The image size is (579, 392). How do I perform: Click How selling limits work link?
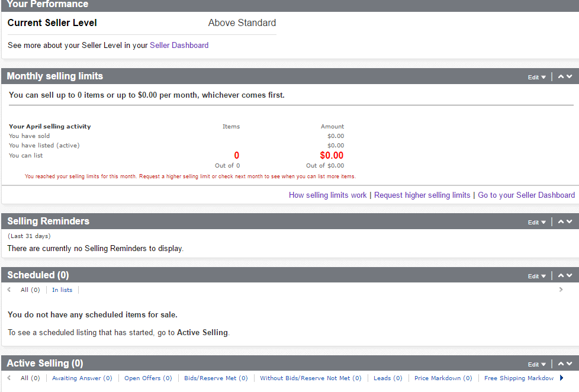pyautogui.click(x=327, y=195)
